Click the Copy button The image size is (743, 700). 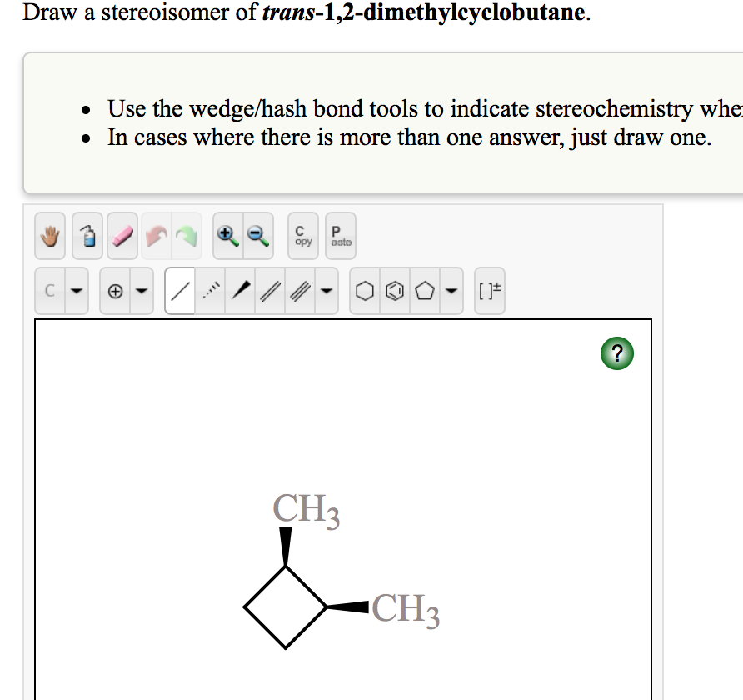tap(302, 235)
